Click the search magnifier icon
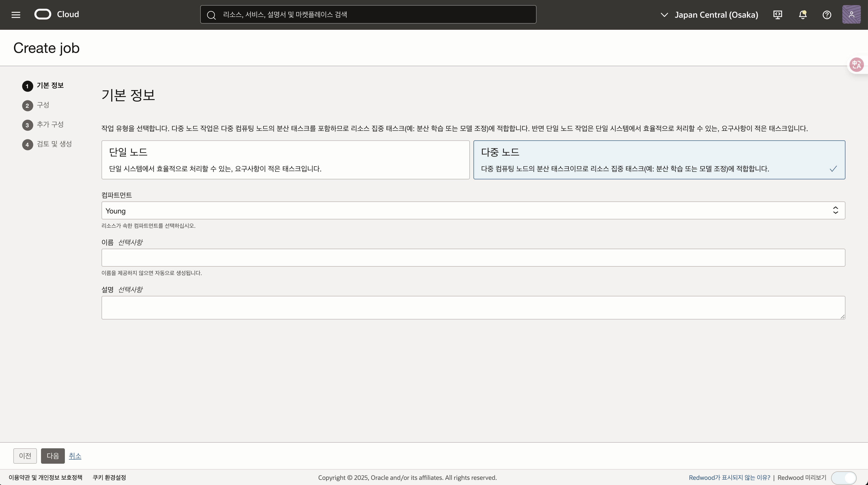The width and height of the screenshot is (868, 485). (211, 15)
